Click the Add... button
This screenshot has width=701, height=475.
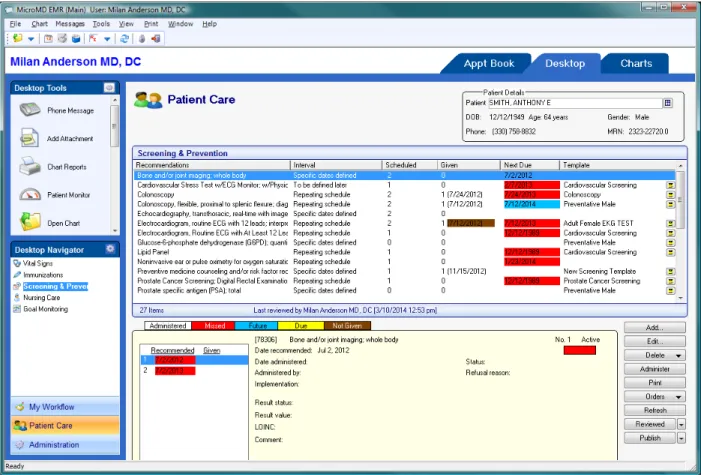pos(655,327)
